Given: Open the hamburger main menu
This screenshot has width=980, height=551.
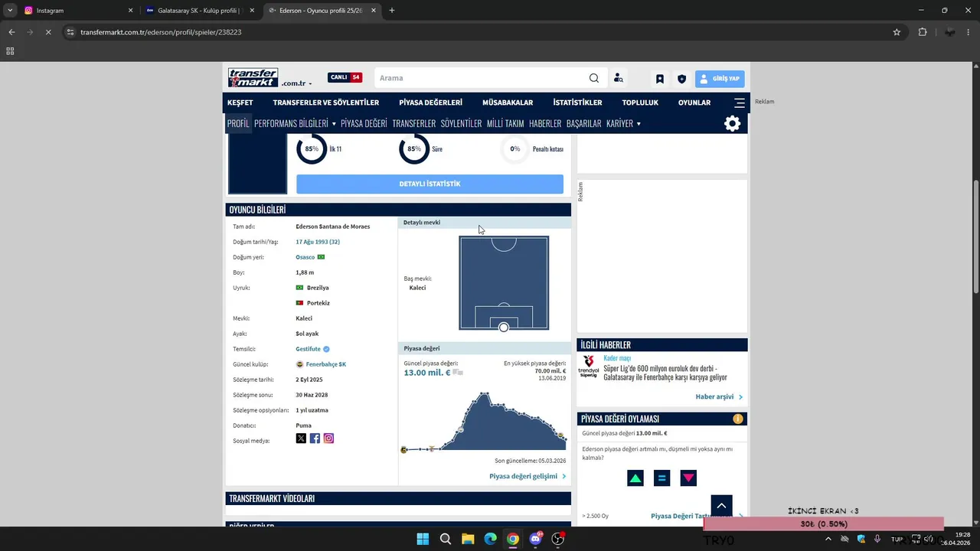Looking at the screenshot, I should 740,103.
